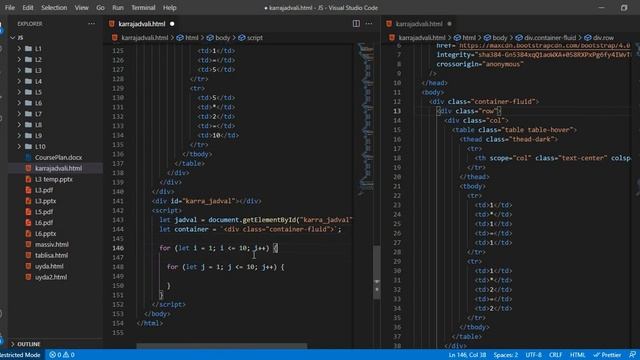Switch to left karrajadvali.html editor tab
Screen dimensions: 640x360
pos(141,24)
